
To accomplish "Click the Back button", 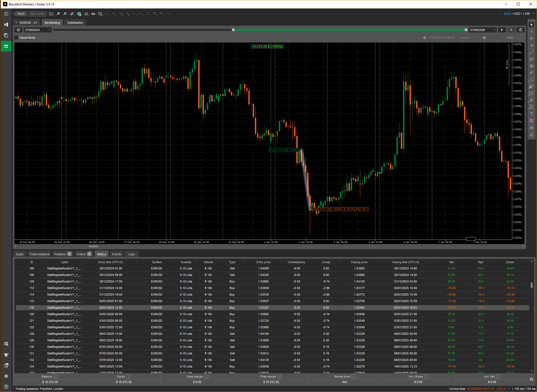I will tap(20, 14).
